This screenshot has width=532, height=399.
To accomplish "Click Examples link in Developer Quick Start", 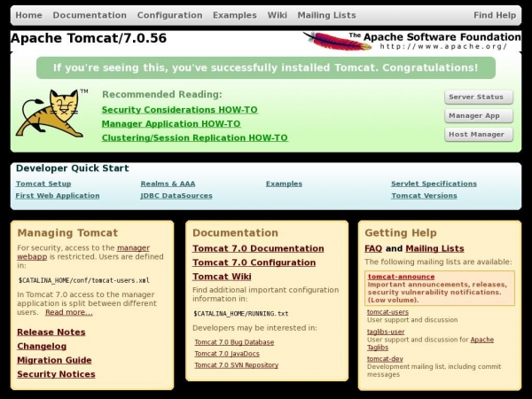I will point(284,184).
